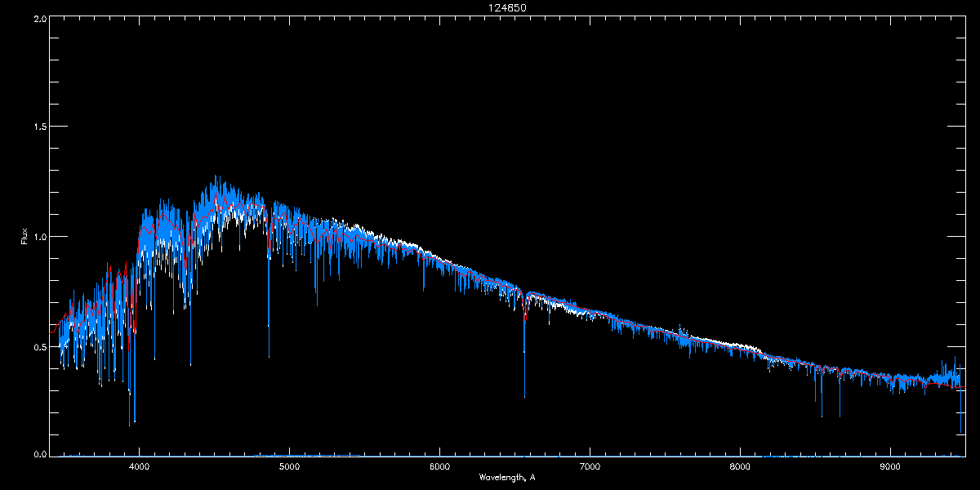This screenshot has height=490, width=980.
Task: Click the 5000 wavelength tick label
Action: click(x=290, y=467)
